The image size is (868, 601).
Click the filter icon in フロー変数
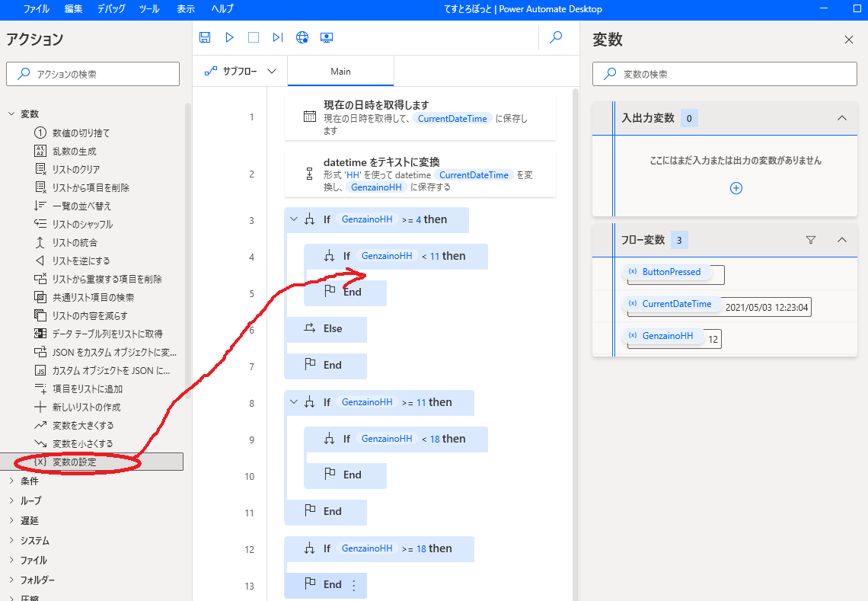[x=811, y=240]
